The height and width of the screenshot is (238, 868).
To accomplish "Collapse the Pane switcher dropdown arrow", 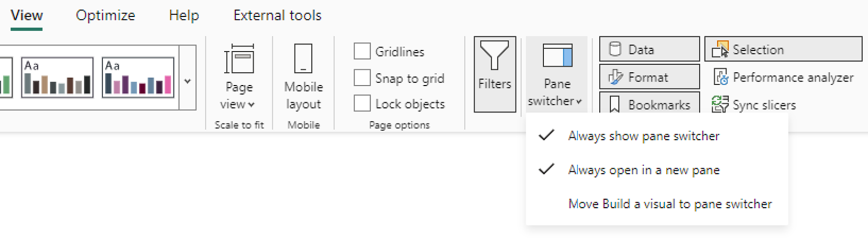I will tap(579, 101).
